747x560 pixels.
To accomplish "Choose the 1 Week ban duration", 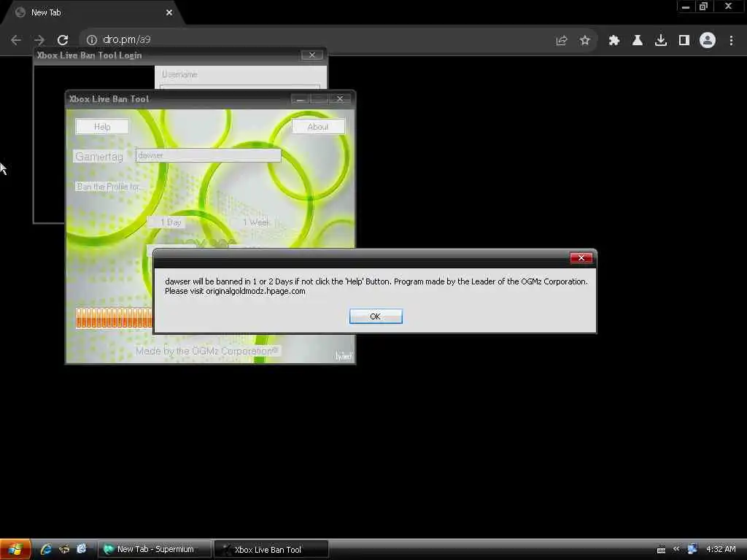I will [x=256, y=222].
